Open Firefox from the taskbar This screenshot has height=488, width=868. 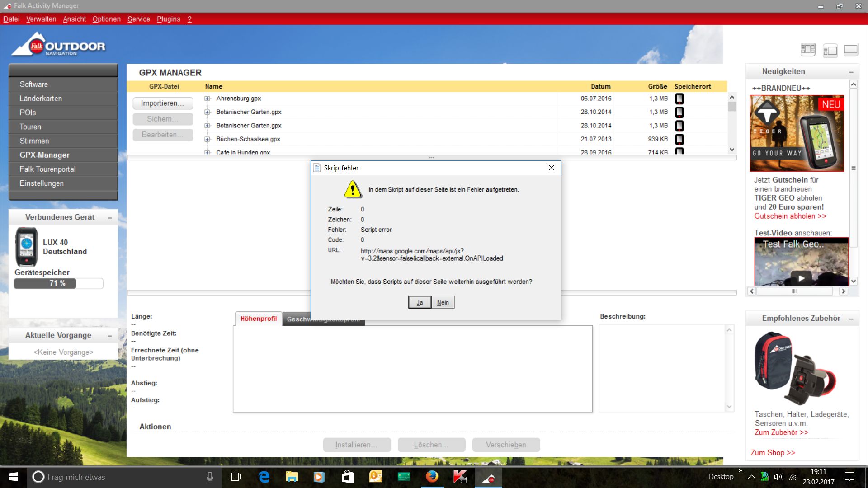point(432,477)
